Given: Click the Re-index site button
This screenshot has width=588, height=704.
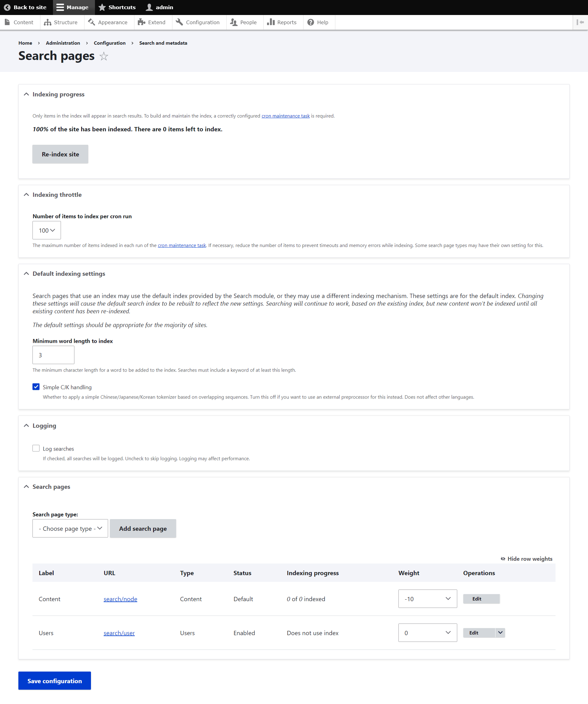Looking at the screenshot, I should pyautogui.click(x=60, y=154).
